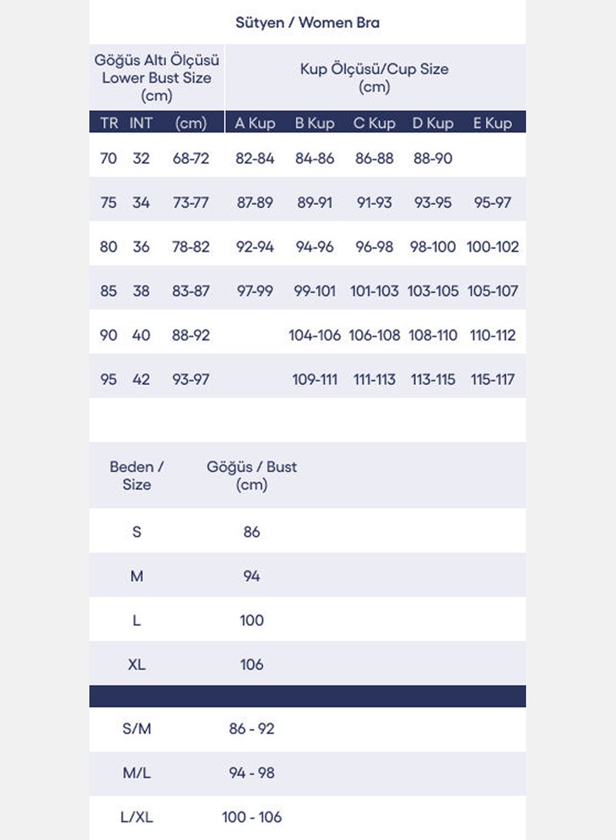Select the 98-100 D cup value
This screenshot has height=840, width=616.
pyautogui.click(x=433, y=247)
